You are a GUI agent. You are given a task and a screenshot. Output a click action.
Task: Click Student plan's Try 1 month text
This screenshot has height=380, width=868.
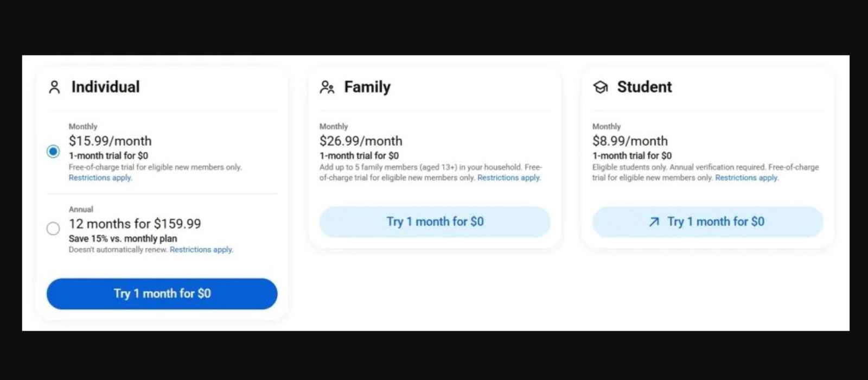(716, 222)
